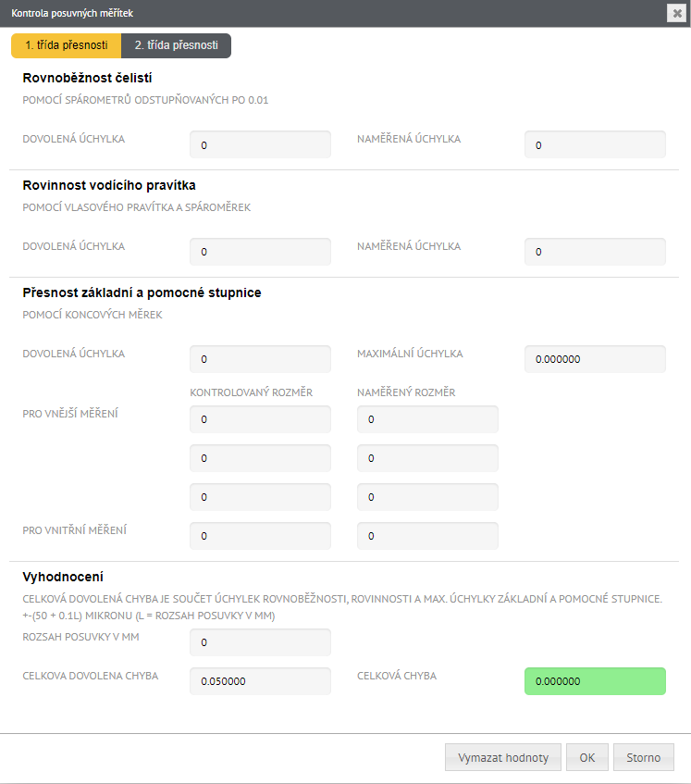This screenshot has height=784, width=691.
Task: Focus Naměřená úchylka field under Rovinnost vodícího pravítka
Action: (x=595, y=252)
